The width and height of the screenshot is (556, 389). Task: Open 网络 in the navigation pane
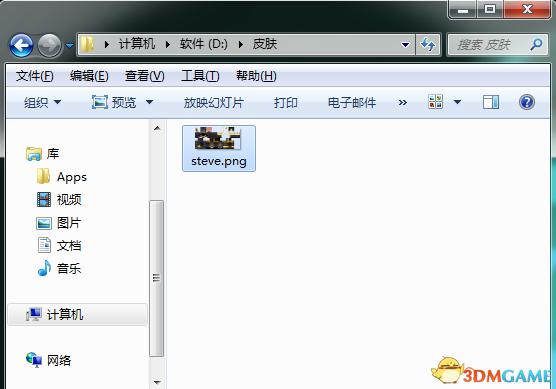tap(49, 360)
